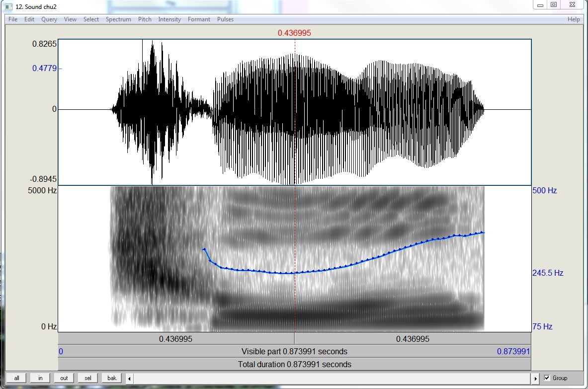The image size is (588, 389).
Task: Click the scrollbar left arrow
Action: click(129, 378)
